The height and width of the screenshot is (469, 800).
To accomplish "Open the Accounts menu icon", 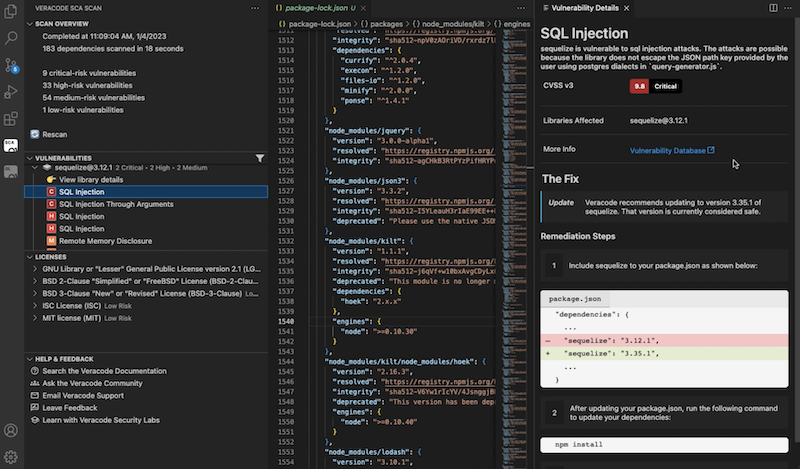I will pyautogui.click(x=11, y=430).
